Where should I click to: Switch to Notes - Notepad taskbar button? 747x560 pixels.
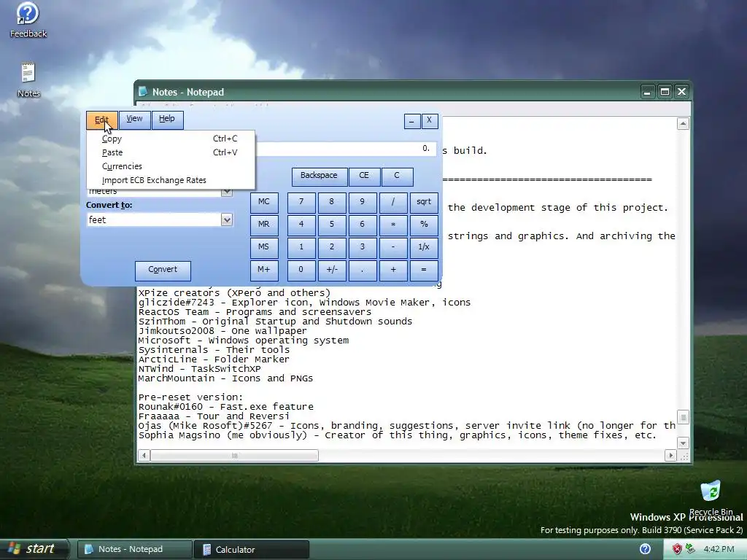pos(134,550)
